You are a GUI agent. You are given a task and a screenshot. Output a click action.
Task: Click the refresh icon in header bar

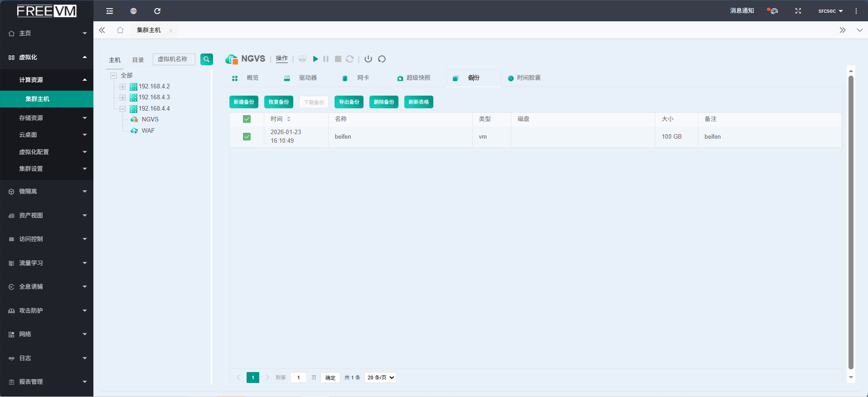pos(157,11)
